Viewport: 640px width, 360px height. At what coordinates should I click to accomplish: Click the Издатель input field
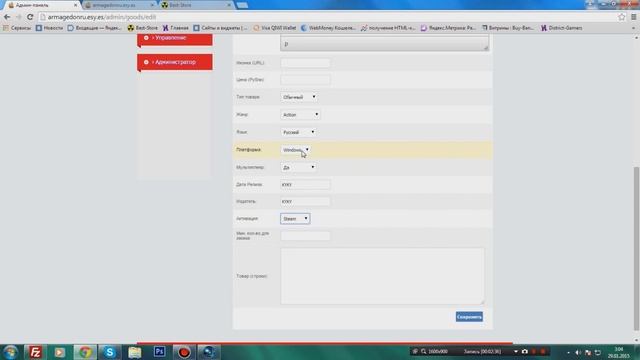tap(305, 202)
